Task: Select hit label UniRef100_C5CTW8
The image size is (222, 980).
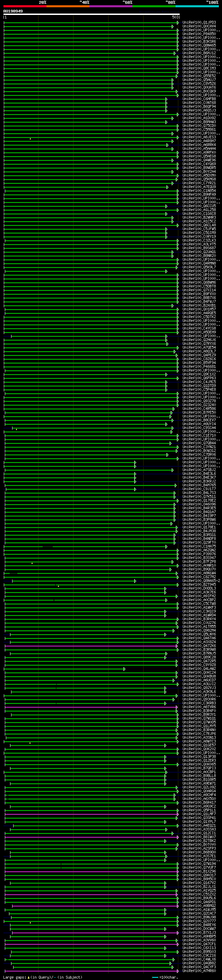Action: [x=199, y=604]
